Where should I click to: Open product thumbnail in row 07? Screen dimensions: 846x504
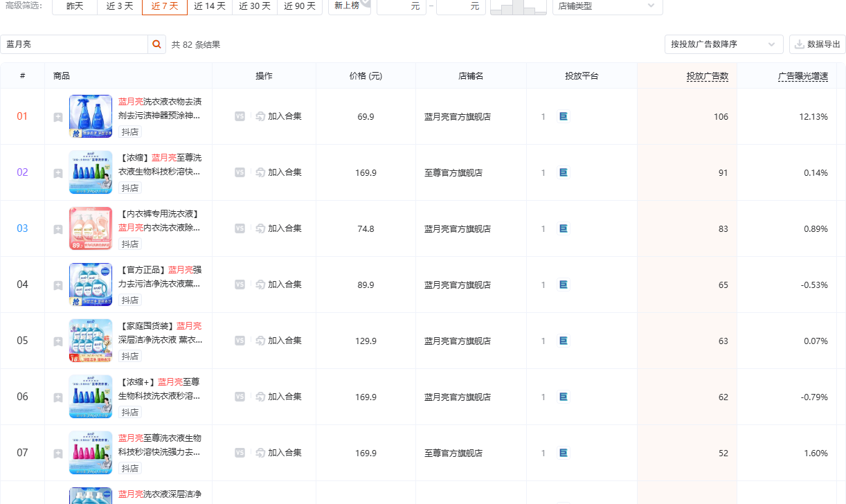(x=91, y=453)
